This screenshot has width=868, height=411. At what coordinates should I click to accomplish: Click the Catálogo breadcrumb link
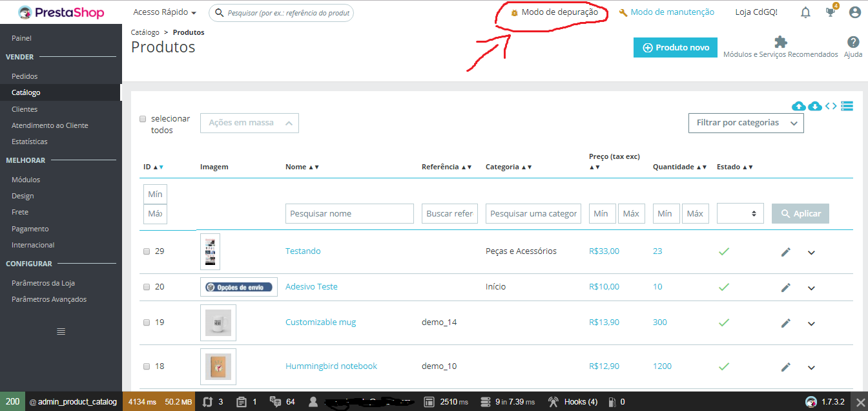coord(145,32)
